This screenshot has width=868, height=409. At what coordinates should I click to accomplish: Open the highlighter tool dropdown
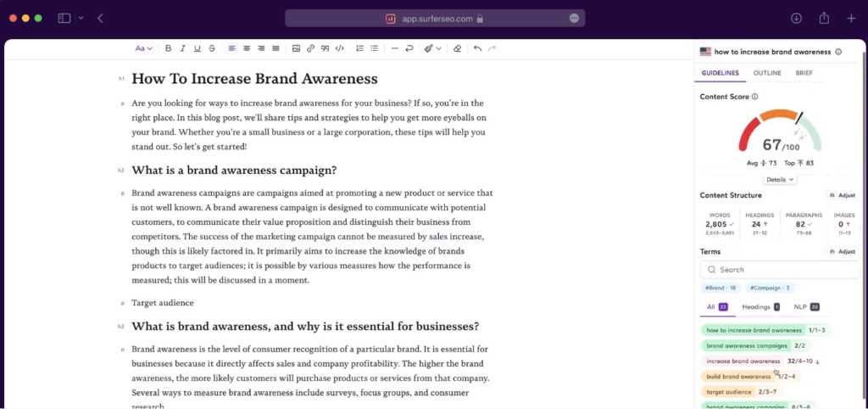pyautogui.click(x=432, y=48)
